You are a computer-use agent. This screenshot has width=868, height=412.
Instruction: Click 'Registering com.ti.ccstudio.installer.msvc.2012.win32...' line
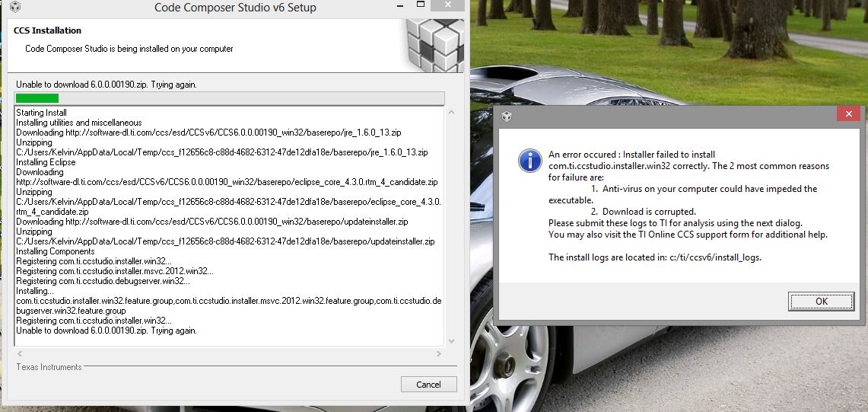coord(115,271)
